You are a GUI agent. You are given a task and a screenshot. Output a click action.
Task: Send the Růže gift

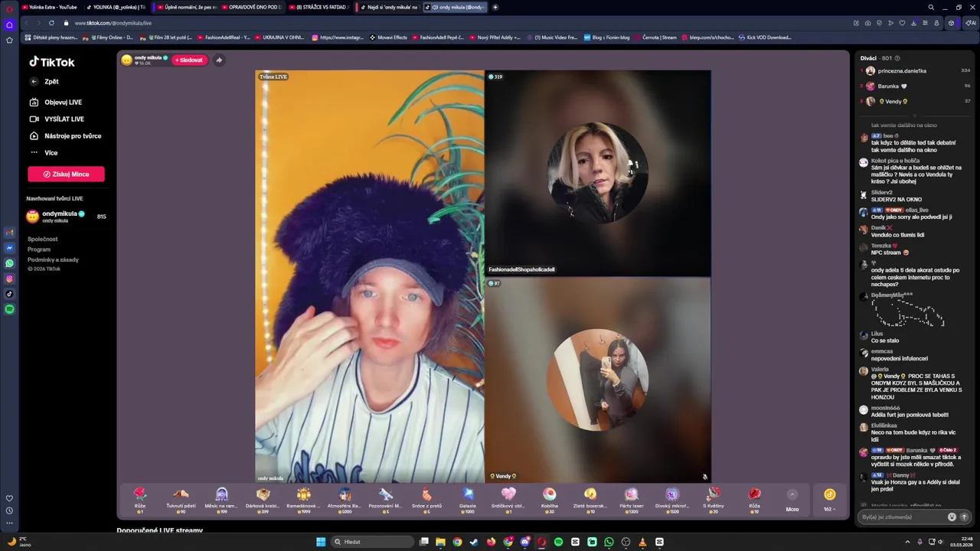point(140,499)
